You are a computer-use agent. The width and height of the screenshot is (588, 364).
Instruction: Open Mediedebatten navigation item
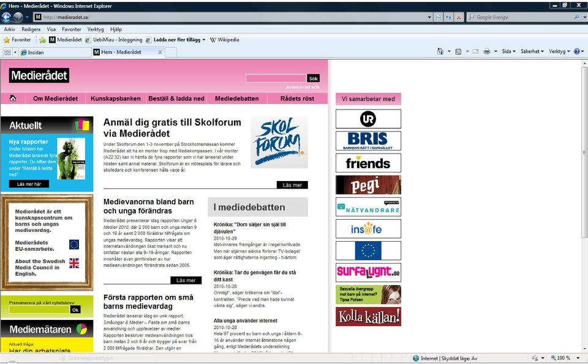tap(237, 98)
